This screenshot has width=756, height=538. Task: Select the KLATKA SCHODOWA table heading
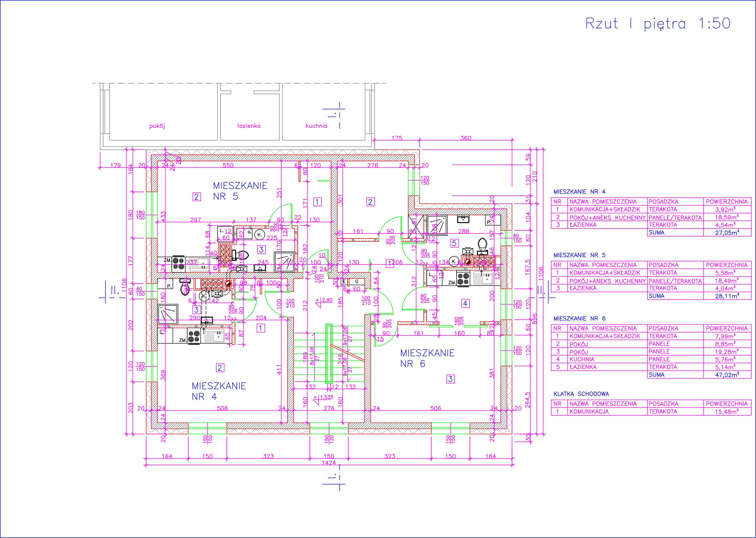tap(581, 394)
